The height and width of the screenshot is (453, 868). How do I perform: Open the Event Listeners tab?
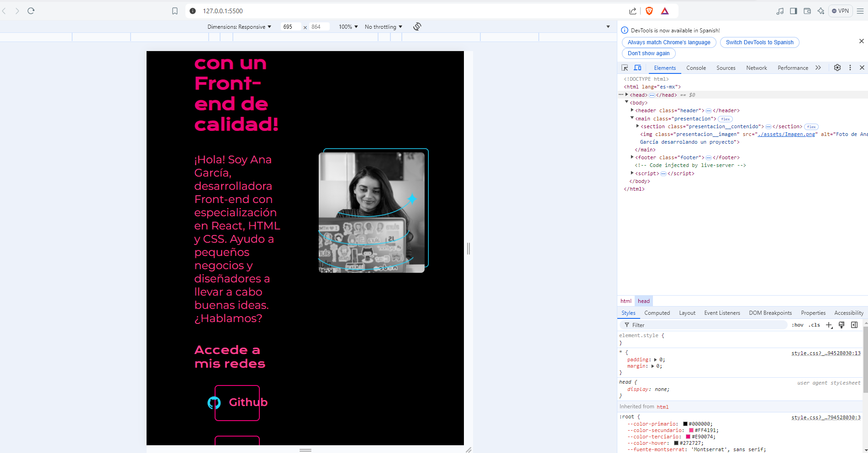(x=722, y=313)
